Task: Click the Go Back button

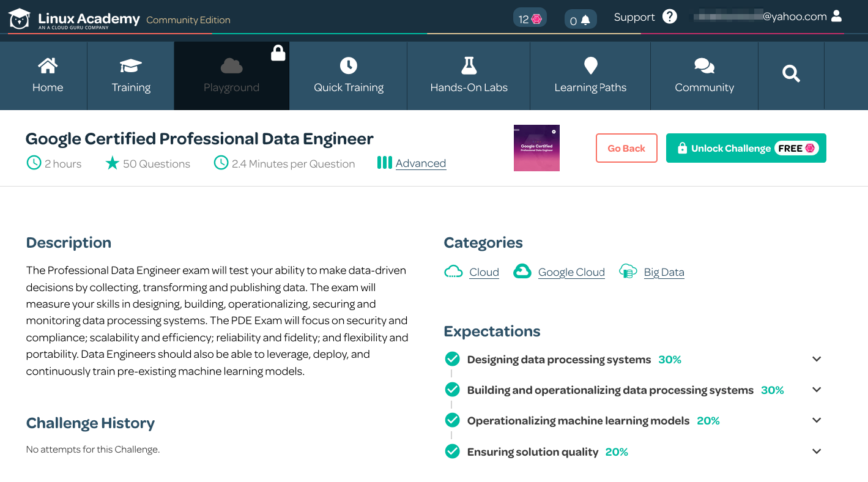Action: click(626, 148)
